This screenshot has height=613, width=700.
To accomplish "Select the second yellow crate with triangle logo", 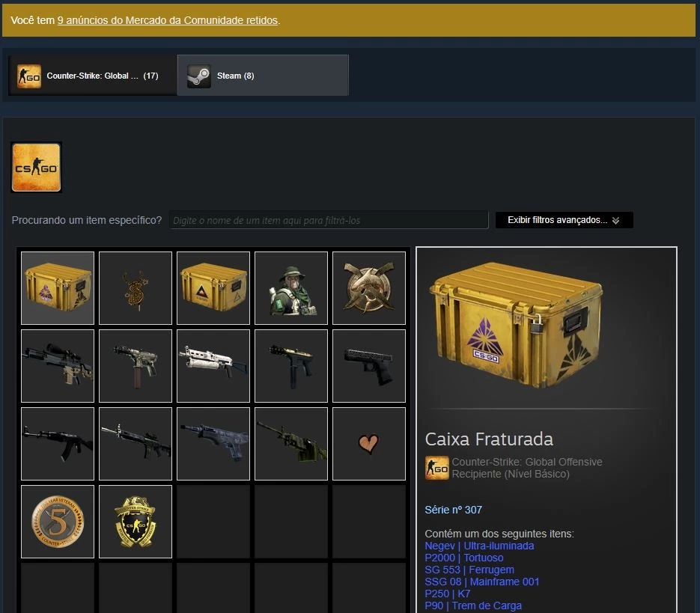I will [x=213, y=288].
